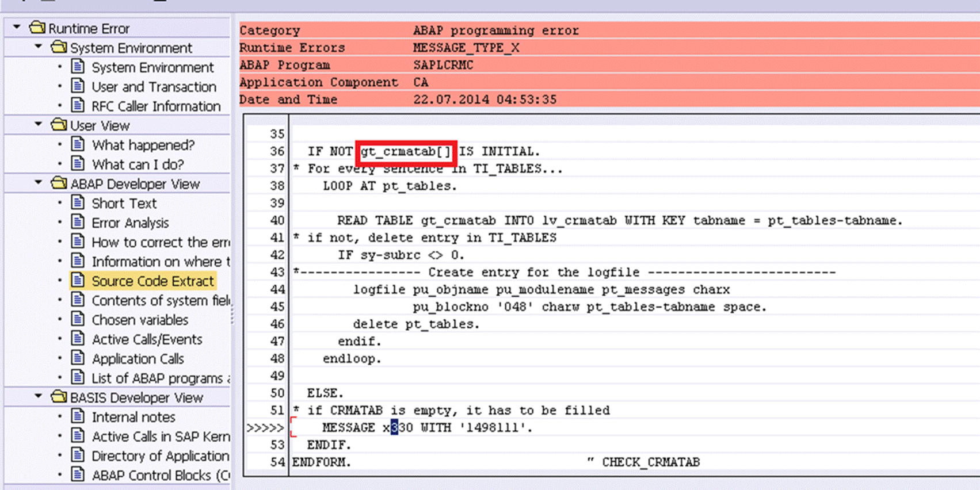The image size is (980, 490).
Task: Click document icon beside Internal notes
Action: pos(78,416)
